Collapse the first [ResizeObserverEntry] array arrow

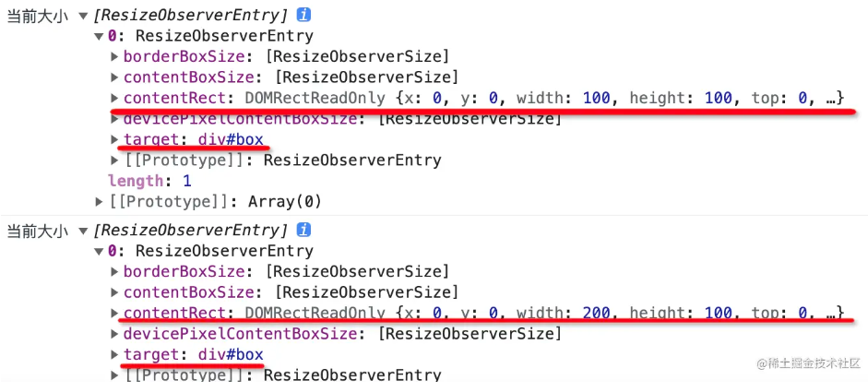pos(85,16)
